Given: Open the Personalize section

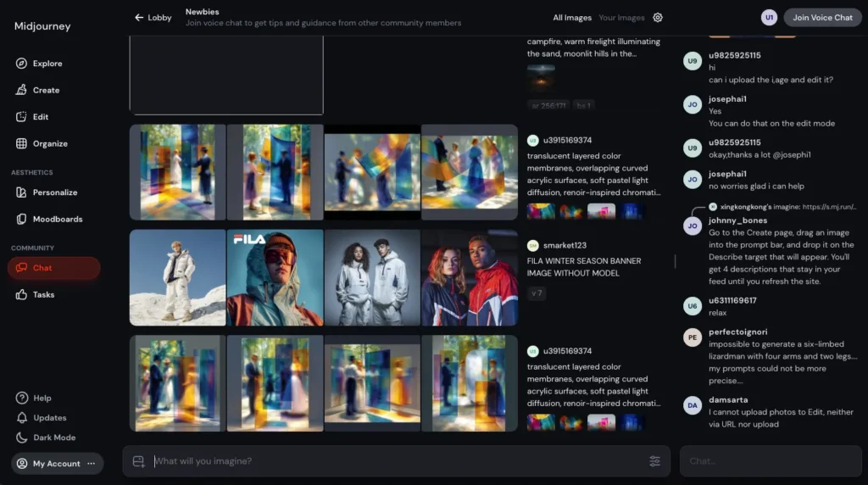Looking at the screenshot, I should (x=54, y=192).
